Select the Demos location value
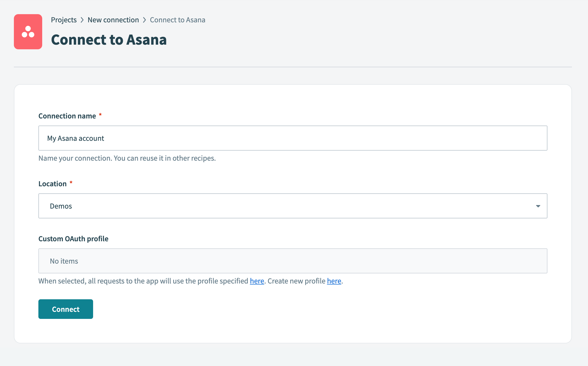This screenshot has width=588, height=366. [x=61, y=206]
